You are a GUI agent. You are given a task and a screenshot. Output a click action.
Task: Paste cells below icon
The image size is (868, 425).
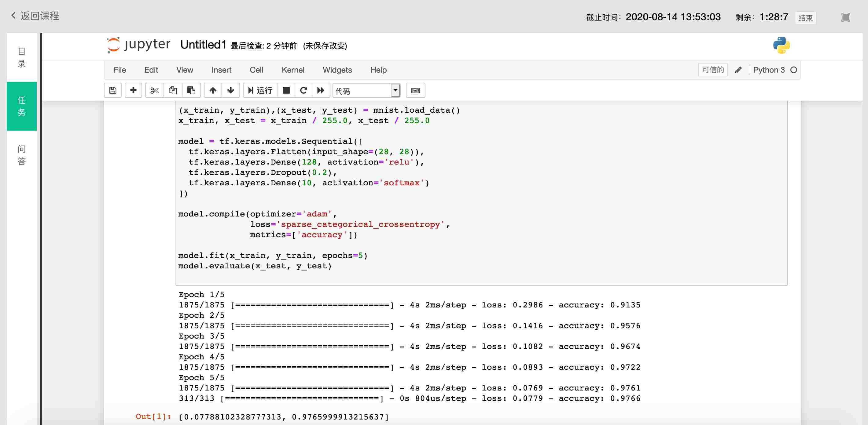pos(191,90)
